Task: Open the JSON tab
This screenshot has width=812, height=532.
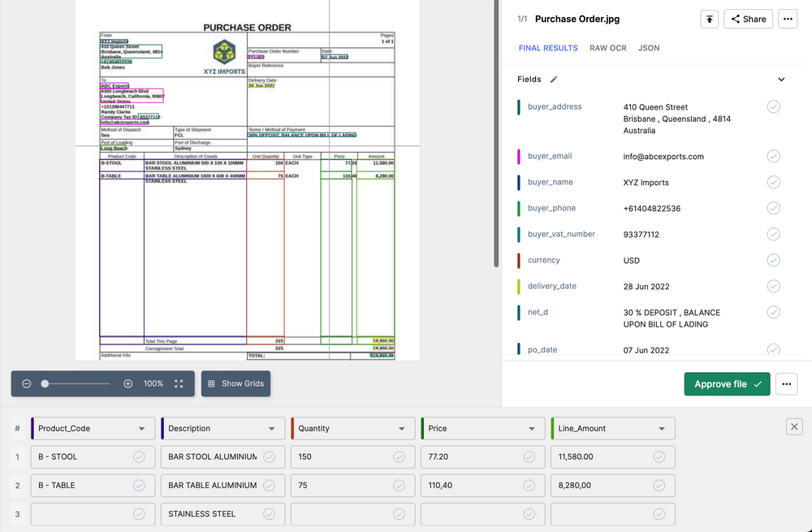Action: [x=648, y=48]
